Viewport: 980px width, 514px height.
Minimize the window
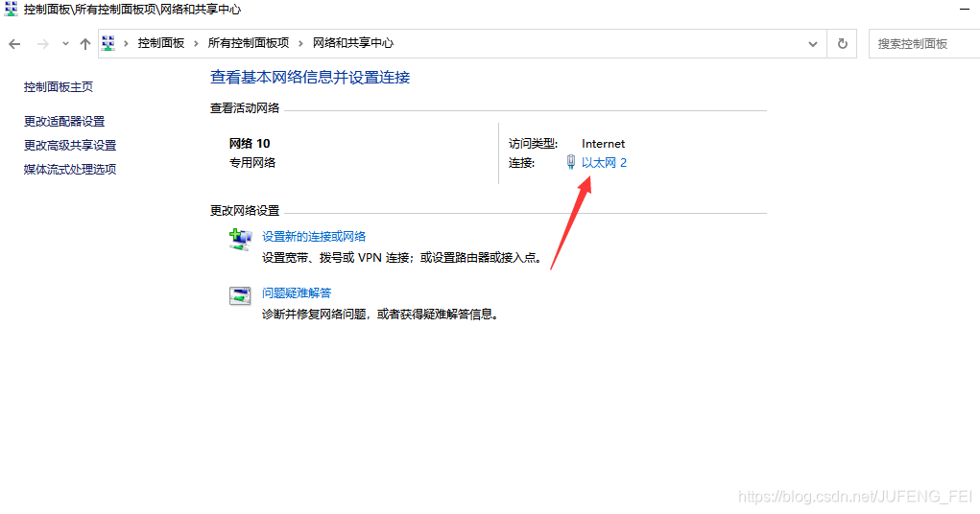[x=965, y=10]
